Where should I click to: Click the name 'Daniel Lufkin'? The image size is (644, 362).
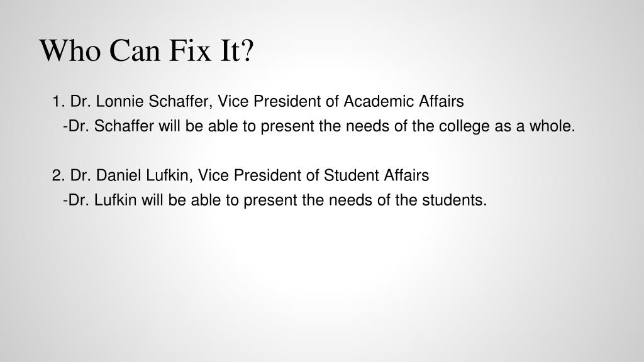tap(142, 175)
